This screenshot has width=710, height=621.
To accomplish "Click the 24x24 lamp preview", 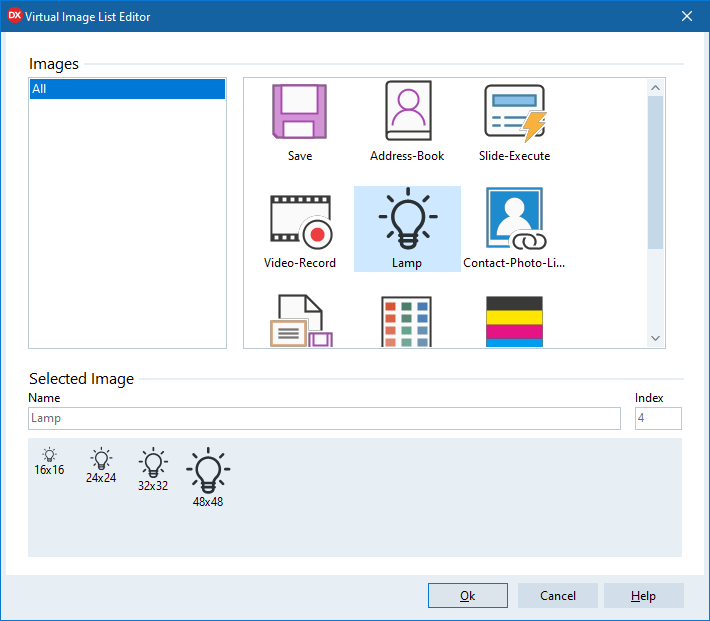I will (101, 459).
